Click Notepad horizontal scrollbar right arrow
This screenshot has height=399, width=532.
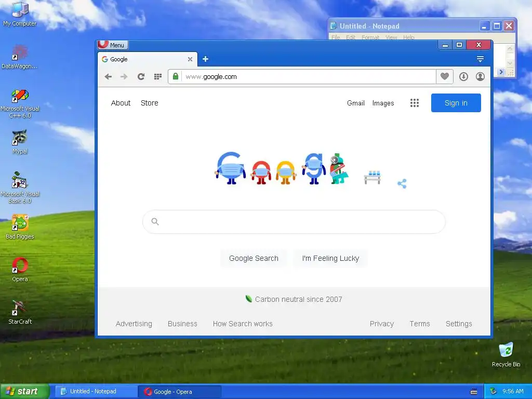(501, 72)
